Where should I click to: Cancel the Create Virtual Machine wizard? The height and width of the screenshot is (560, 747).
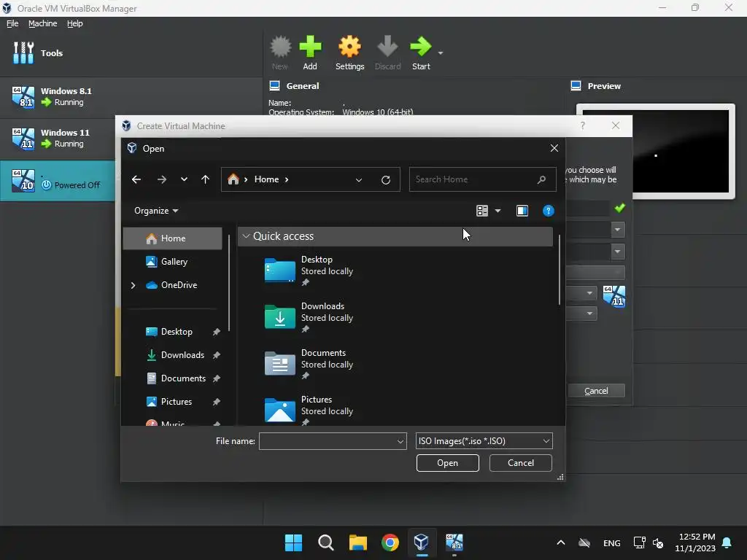click(x=596, y=391)
